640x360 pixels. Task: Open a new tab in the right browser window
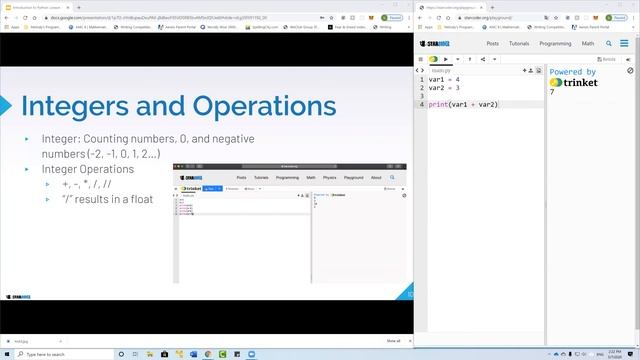492,7
